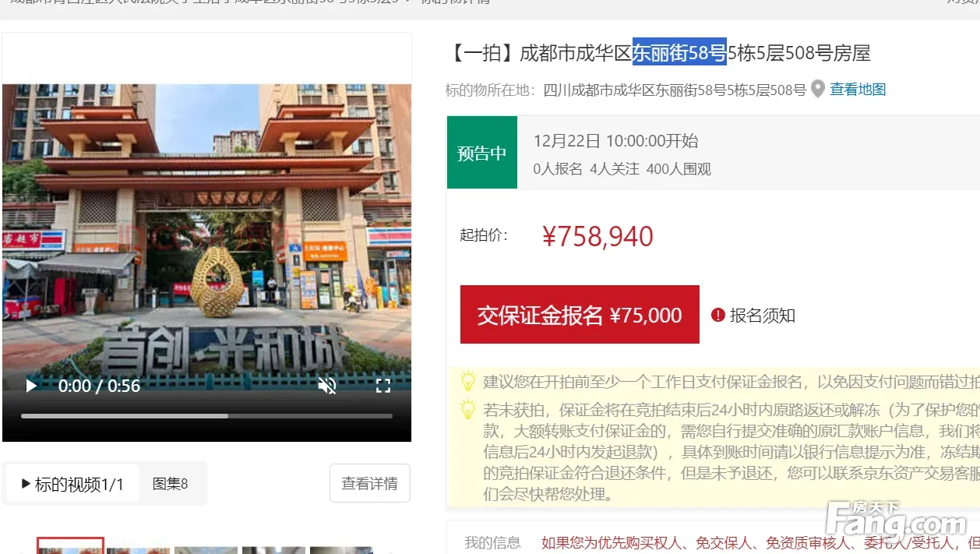This screenshot has height=554, width=980.
Task: Switch to the 标的视频1/1 tab
Action: [72, 484]
